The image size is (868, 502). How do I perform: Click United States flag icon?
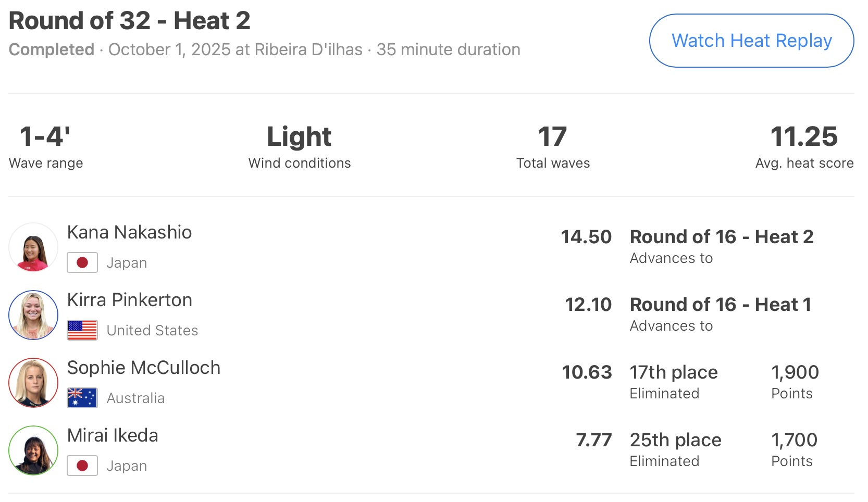click(x=82, y=330)
